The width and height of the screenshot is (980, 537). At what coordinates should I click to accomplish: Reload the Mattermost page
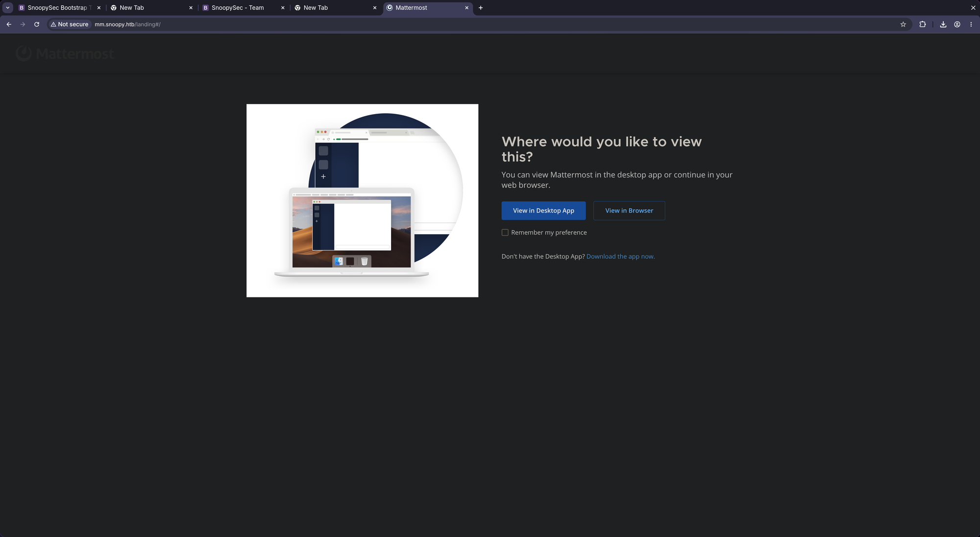click(37, 24)
